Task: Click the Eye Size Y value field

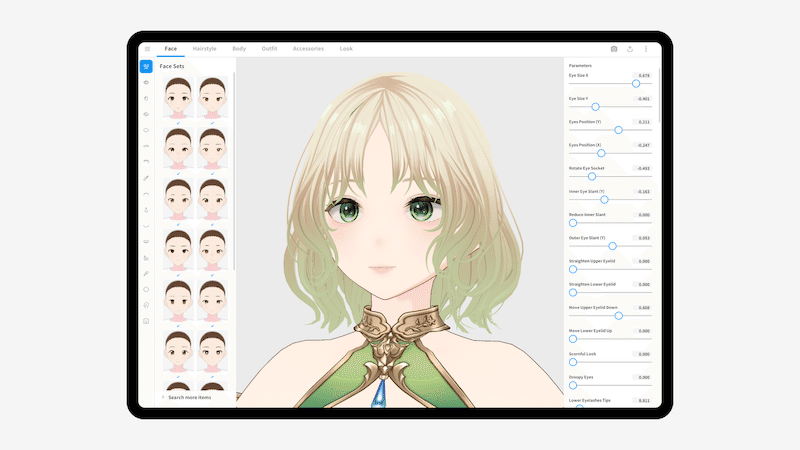Action: (x=642, y=98)
